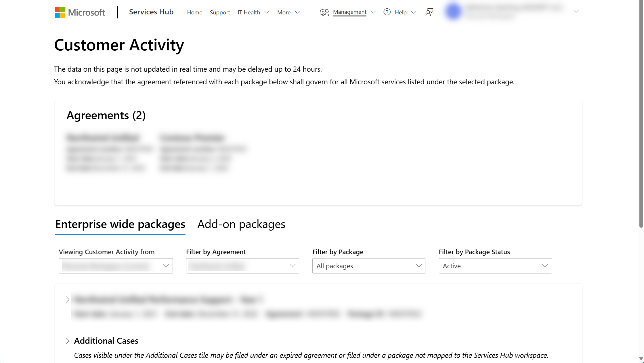Click the Help icon
This screenshot has width=644, height=363.
pos(387,12)
